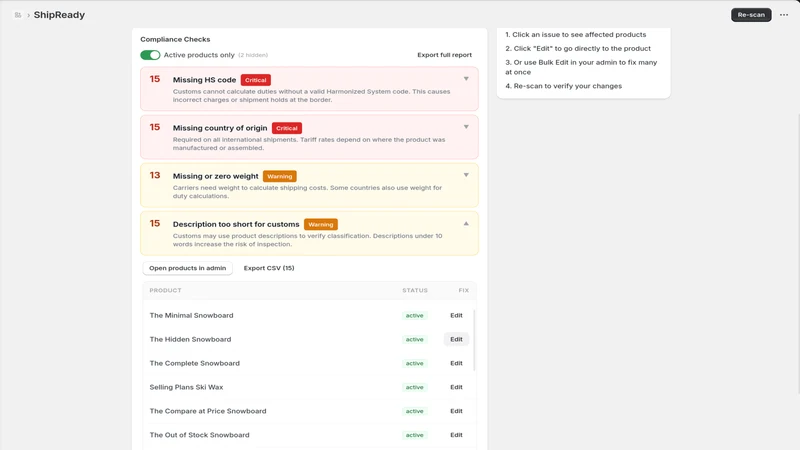
Task: Click the app icon beside ShipReady breadcrumb
Action: [18, 15]
